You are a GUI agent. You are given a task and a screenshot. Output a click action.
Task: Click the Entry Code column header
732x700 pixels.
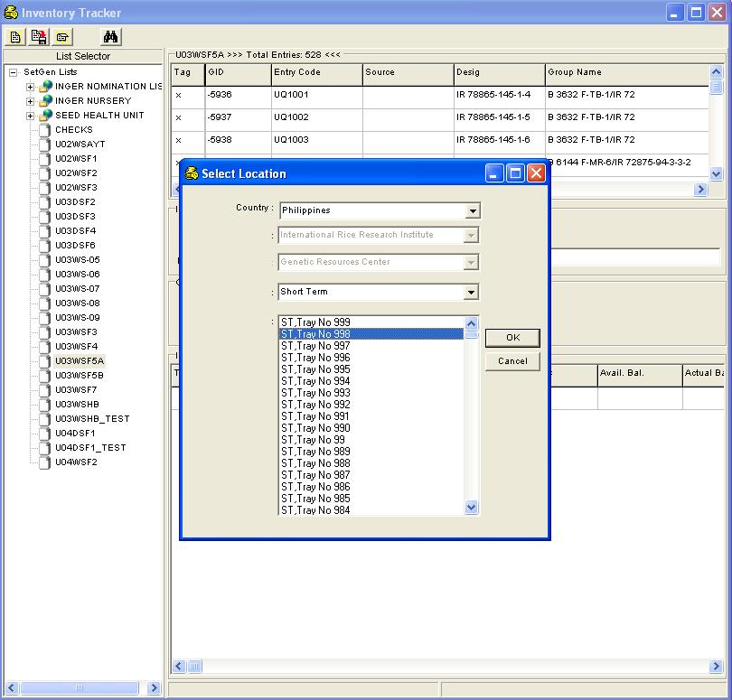click(317, 75)
